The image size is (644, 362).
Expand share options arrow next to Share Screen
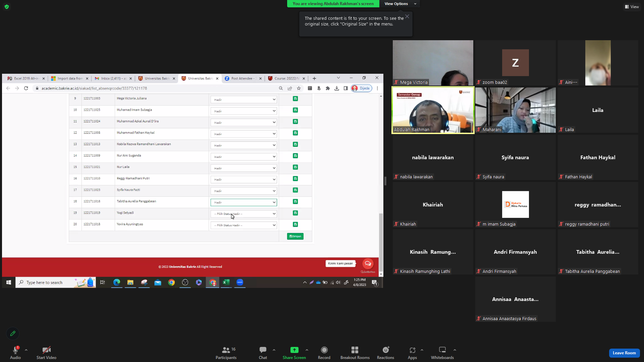point(307,350)
